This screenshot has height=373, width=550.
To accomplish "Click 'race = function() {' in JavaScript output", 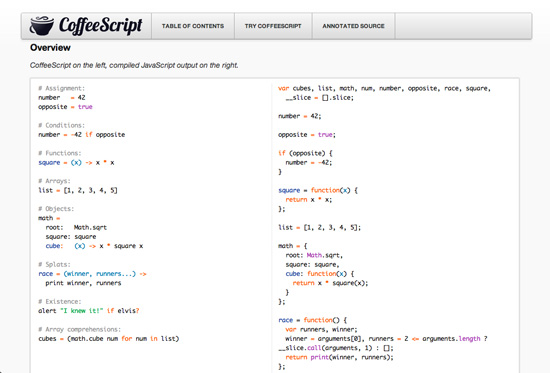I will tap(312, 320).
